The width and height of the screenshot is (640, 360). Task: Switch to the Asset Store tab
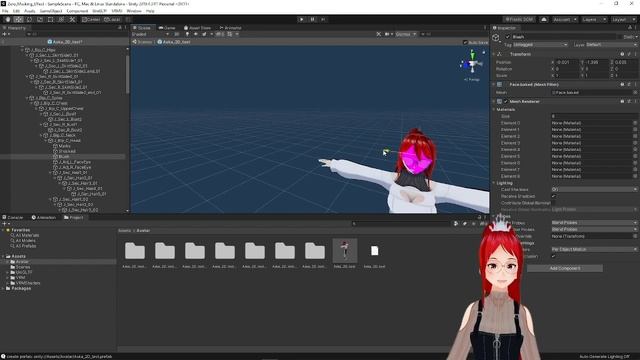point(198,27)
